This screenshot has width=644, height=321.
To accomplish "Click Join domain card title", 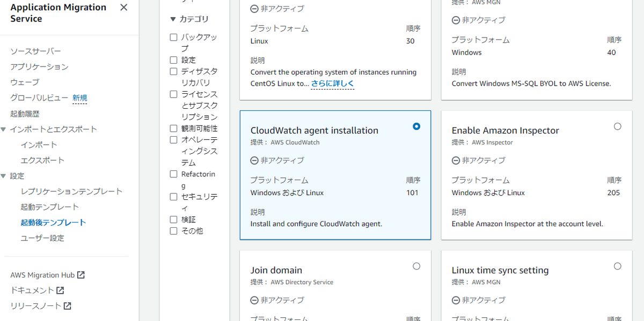I will click(276, 270).
